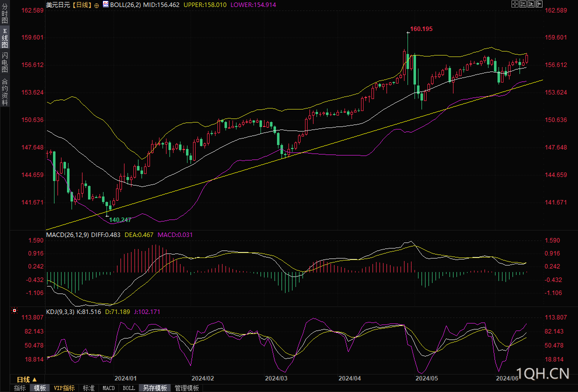
Task: Apply the 标准 template
Action: (x=89, y=388)
